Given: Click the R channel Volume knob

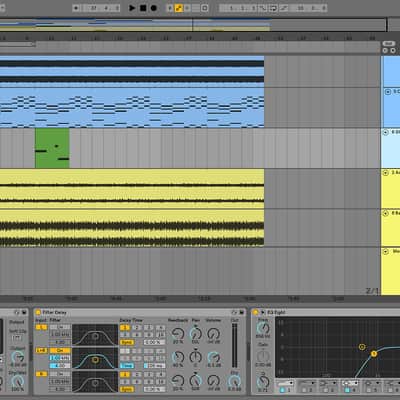Looking at the screenshot, I should [214, 380].
